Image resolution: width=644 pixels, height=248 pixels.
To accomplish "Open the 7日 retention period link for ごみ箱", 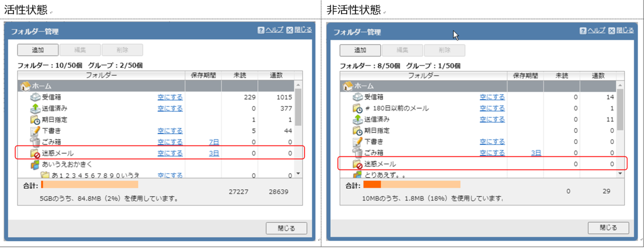I will 214,142.
